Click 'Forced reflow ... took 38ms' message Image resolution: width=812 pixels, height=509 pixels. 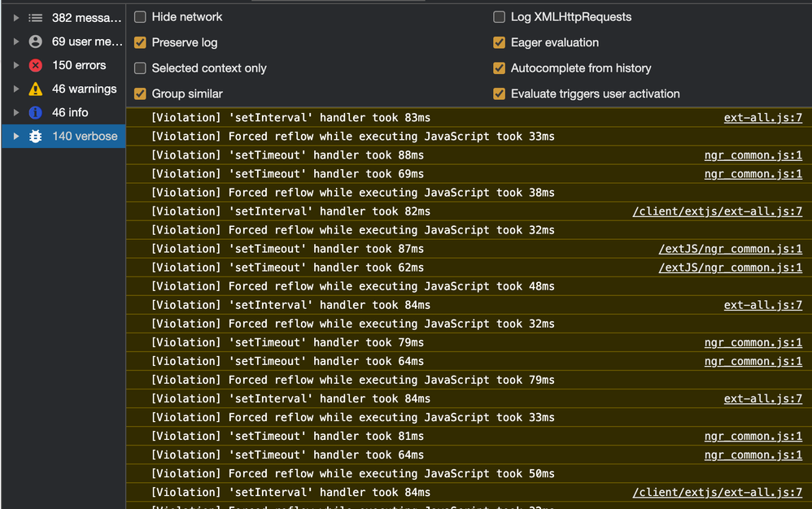352,193
